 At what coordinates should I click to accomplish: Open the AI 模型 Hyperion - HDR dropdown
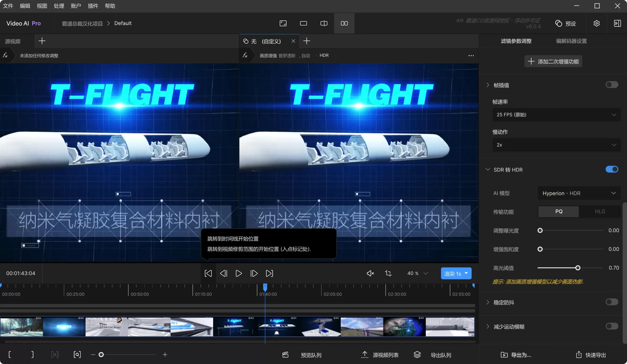(x=579, y=193)
